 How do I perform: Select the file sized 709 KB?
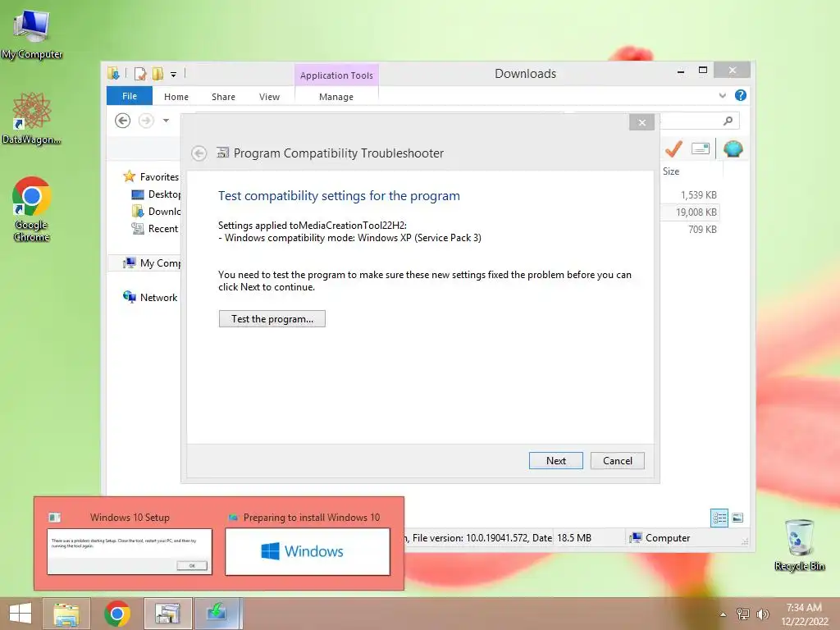(702, 230)
